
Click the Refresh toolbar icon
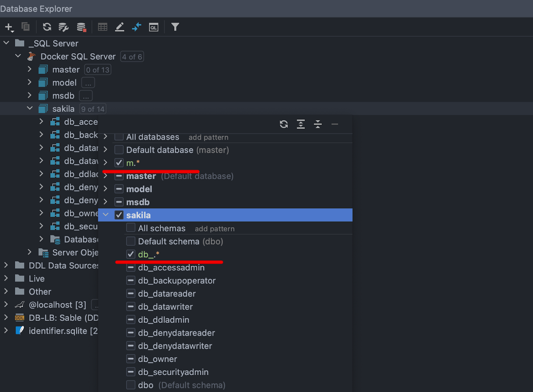pyautogui.click(x=47, y=27)
